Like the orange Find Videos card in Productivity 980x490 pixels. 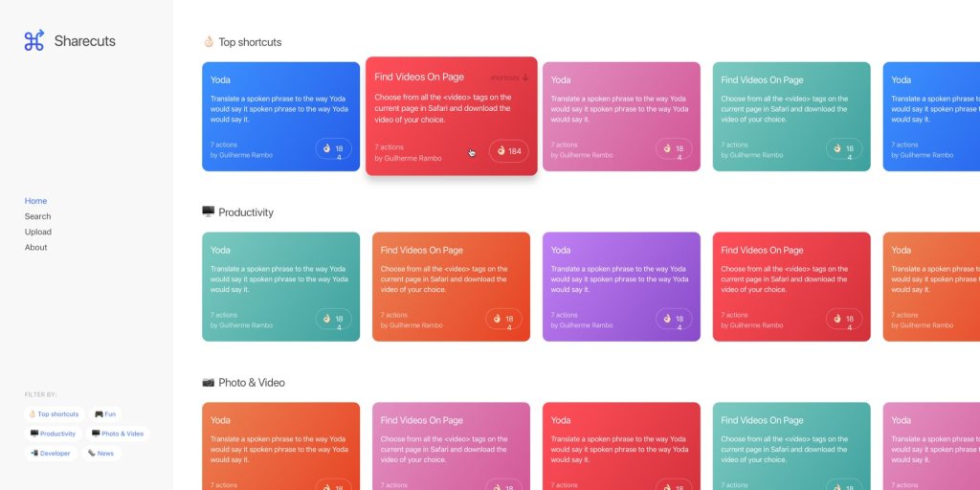(x=503, y=319)
